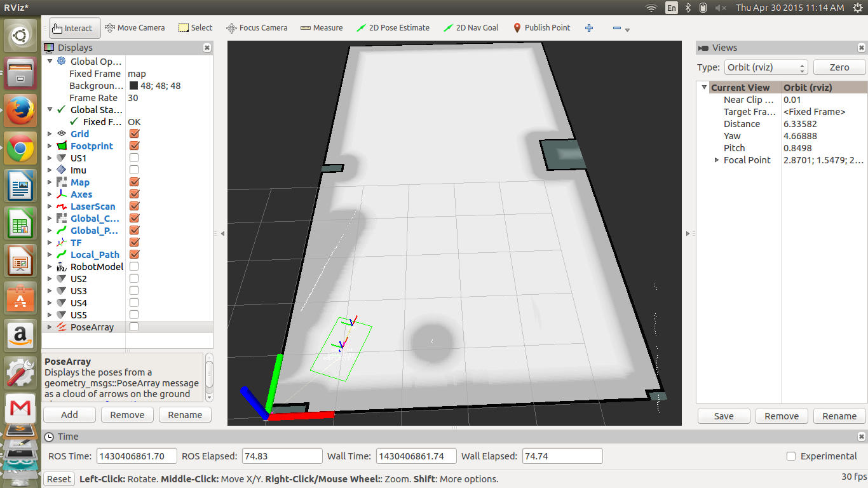Expand the Map display properties
The image size is (868, 488).
50,182
